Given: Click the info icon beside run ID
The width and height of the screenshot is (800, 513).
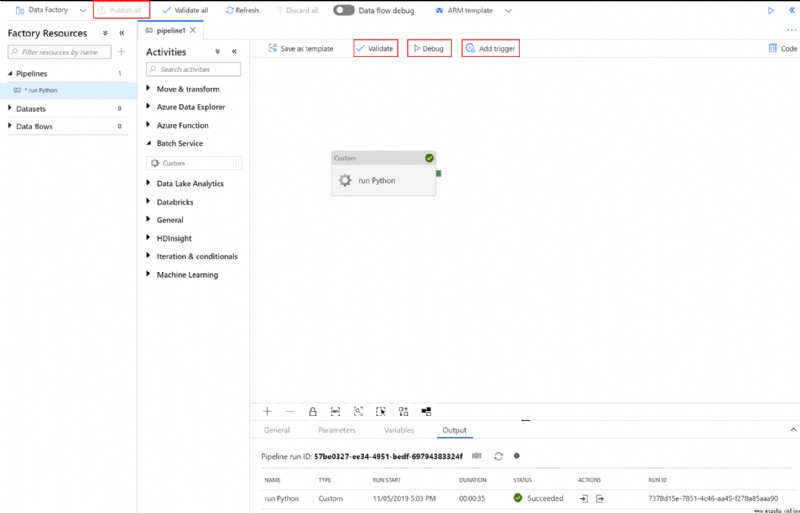Looking at the screenshot, I should click(517, 456).
